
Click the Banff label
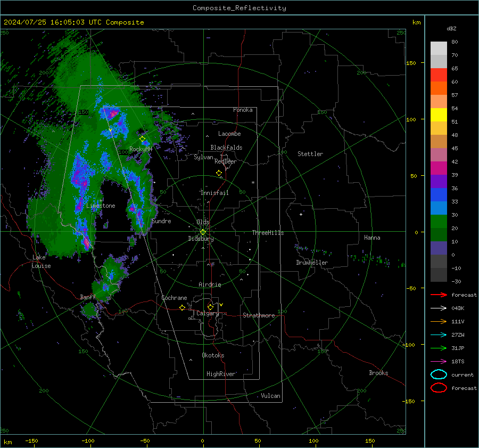pos(88,297)
